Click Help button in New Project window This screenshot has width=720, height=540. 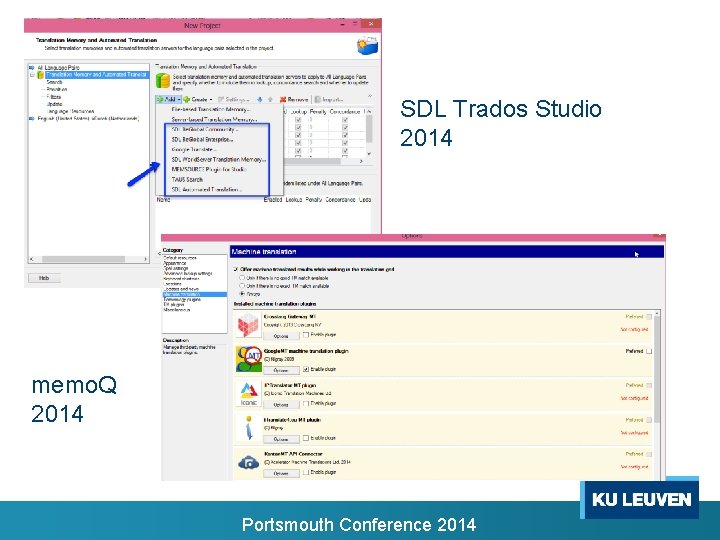(44, 278)
